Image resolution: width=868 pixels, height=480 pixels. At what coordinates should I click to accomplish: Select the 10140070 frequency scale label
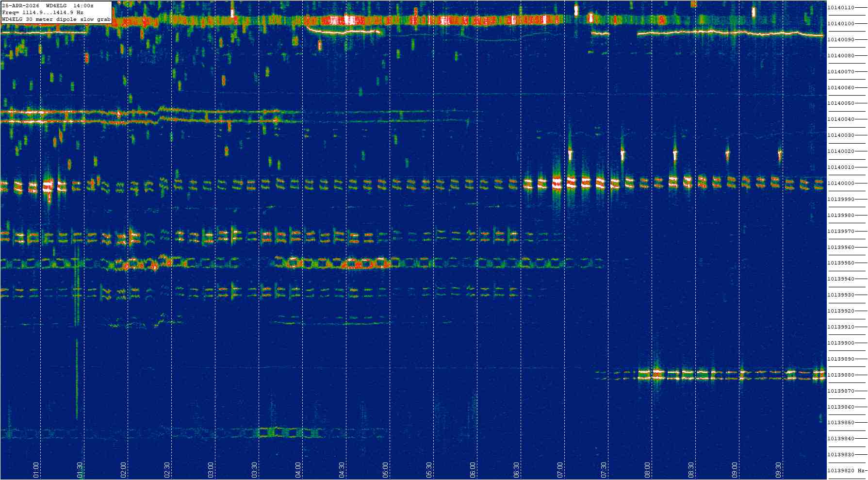[x=841, y=72]
